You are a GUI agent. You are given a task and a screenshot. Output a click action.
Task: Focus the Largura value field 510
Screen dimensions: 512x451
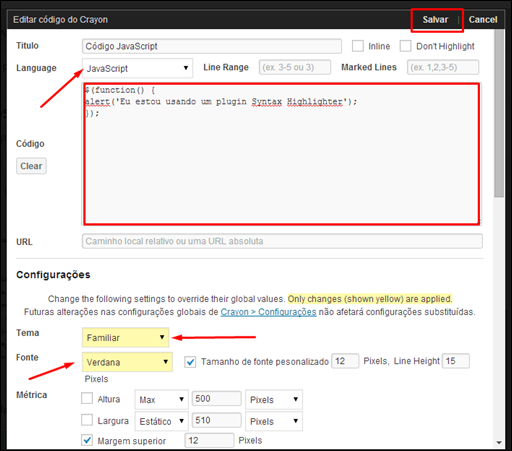point(217,420)
